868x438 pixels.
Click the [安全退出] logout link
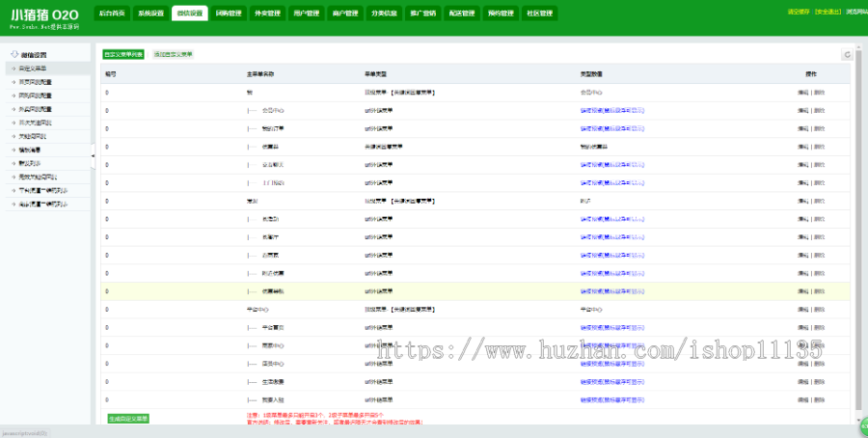click(x=827, y=12)
